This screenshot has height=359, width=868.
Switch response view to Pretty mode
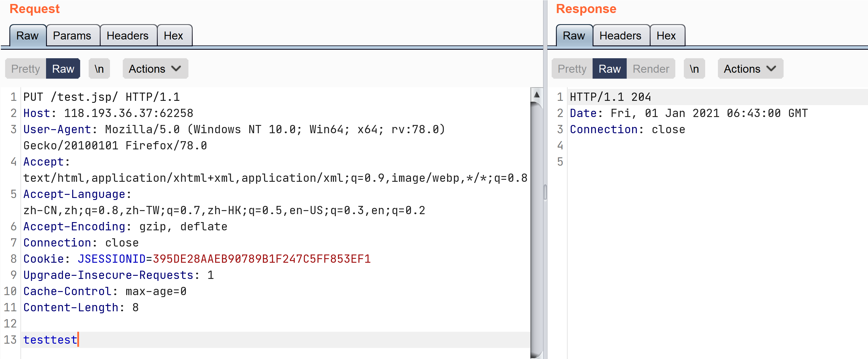tap(572, 69)
